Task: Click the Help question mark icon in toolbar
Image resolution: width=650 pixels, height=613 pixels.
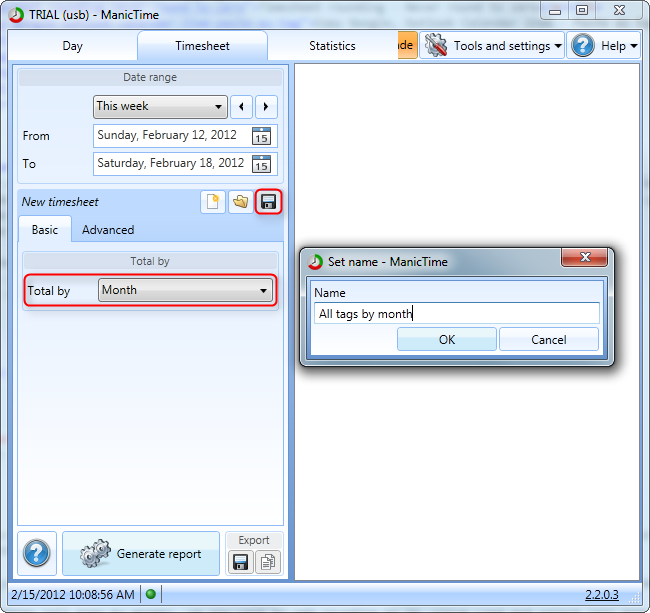Action: click(x=583, y=45)
